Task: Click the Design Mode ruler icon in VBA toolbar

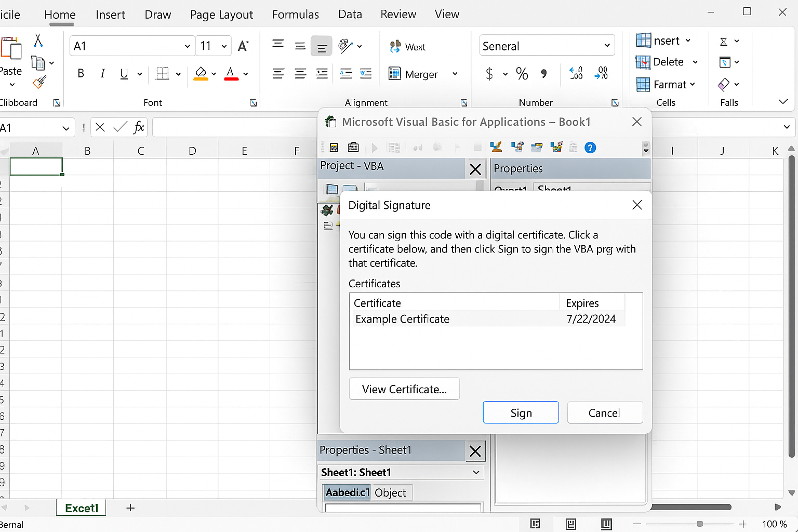Action: tap(496, 148)
